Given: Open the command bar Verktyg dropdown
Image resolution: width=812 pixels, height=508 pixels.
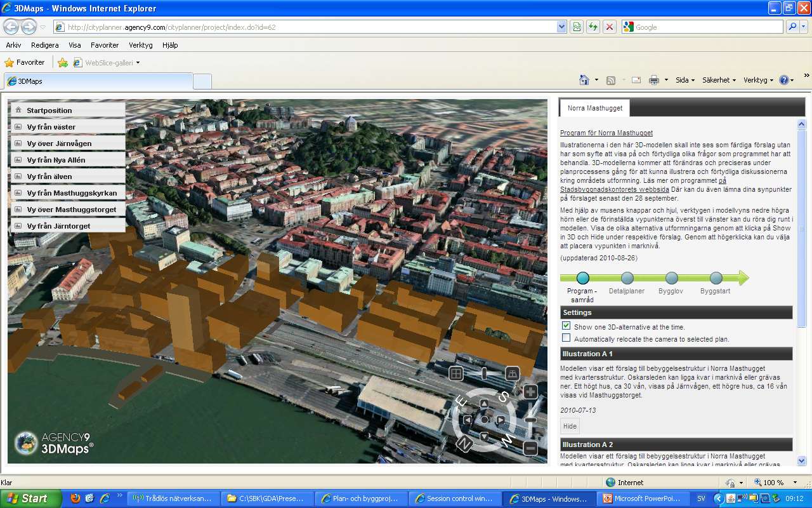Looking at the screenshot, I should pos(759,80).
